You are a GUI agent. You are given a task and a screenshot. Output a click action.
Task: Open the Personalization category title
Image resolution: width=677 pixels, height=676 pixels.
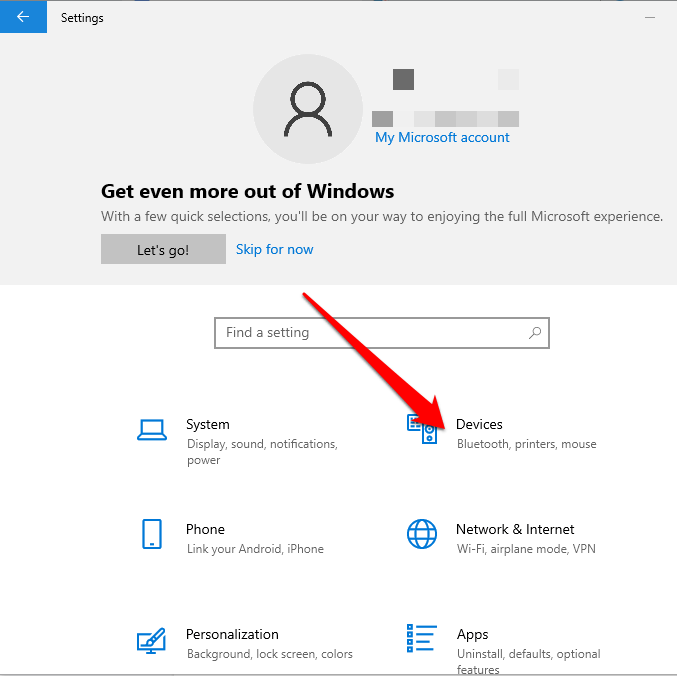pos(232,634)
